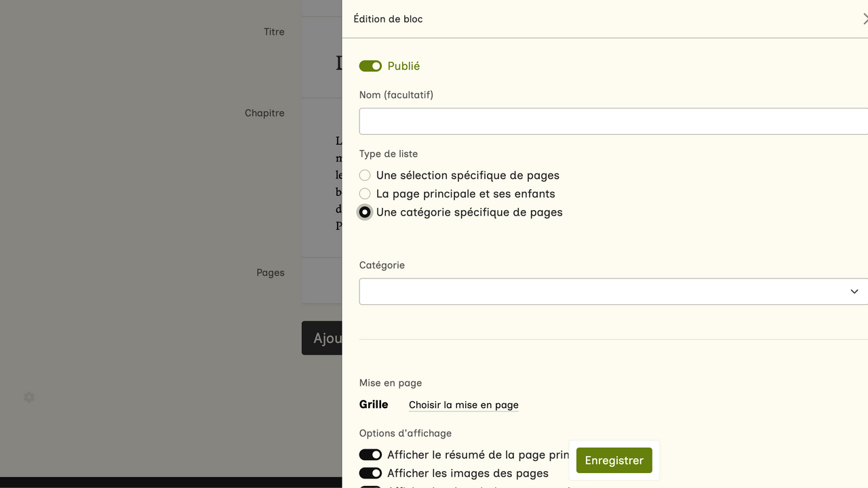Click the Pages field in background
The height and width of the screenshot is (488, 868).
(321, 281)
